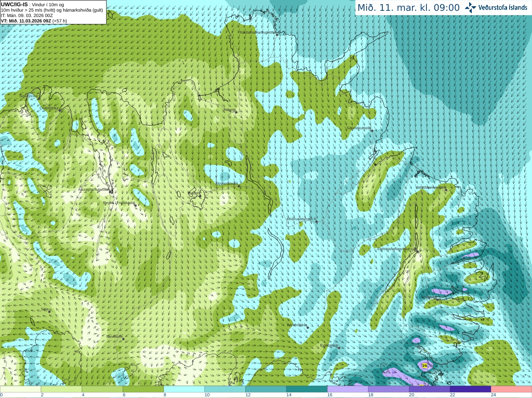
Task: Click the Reykir í Fnjóskadal station label
Action: (x=118, y=203)
